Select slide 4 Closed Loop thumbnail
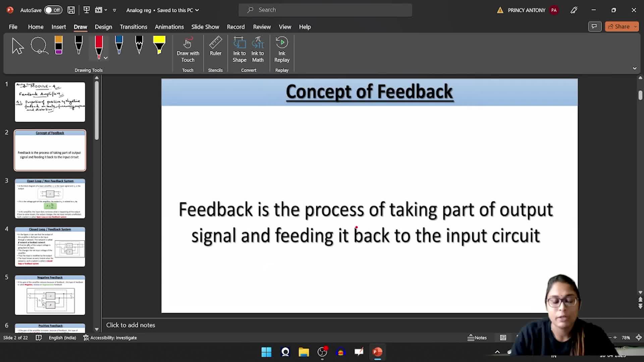Viewport: 644px width, 362px height. [x=50, y=247]
